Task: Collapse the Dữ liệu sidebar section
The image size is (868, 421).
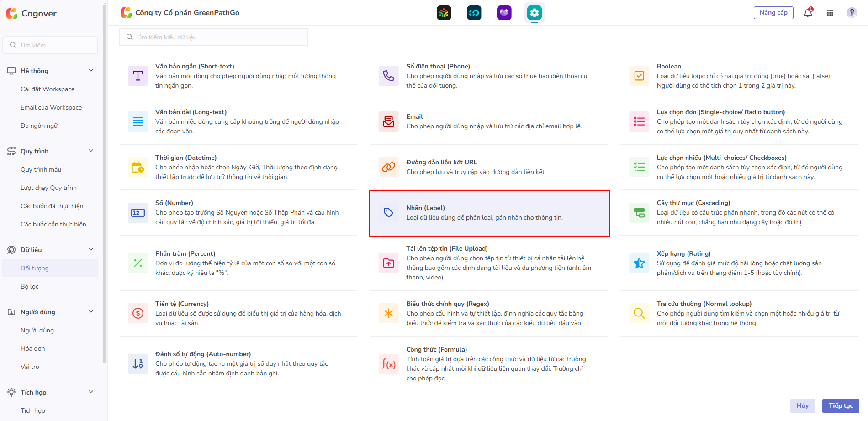Action: (x=91, y=249)
